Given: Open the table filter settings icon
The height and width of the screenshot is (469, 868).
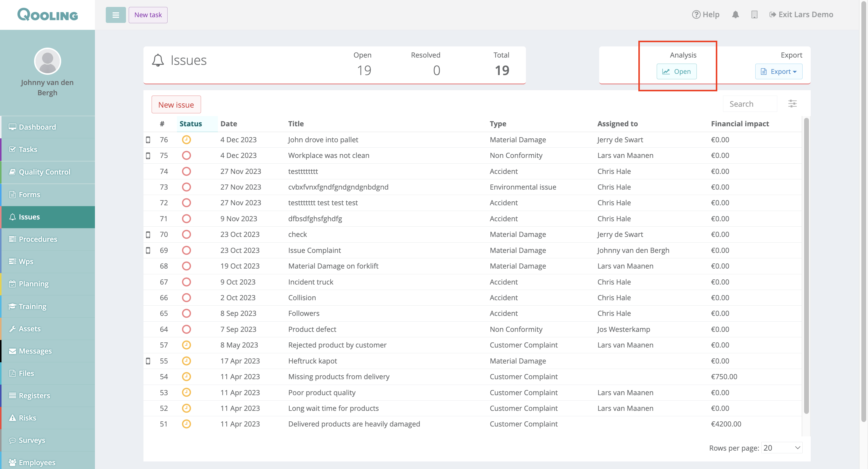Looking at the screenshot, I should point(792,103).
